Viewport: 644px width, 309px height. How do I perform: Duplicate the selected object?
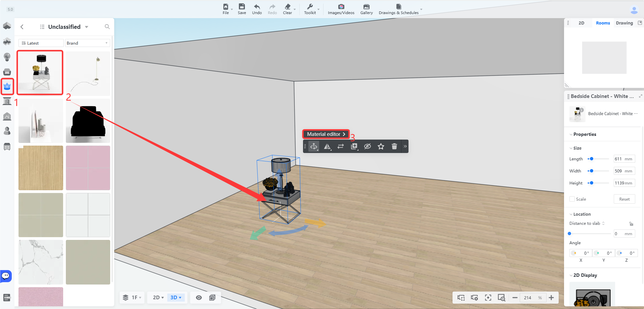(354, 146)
